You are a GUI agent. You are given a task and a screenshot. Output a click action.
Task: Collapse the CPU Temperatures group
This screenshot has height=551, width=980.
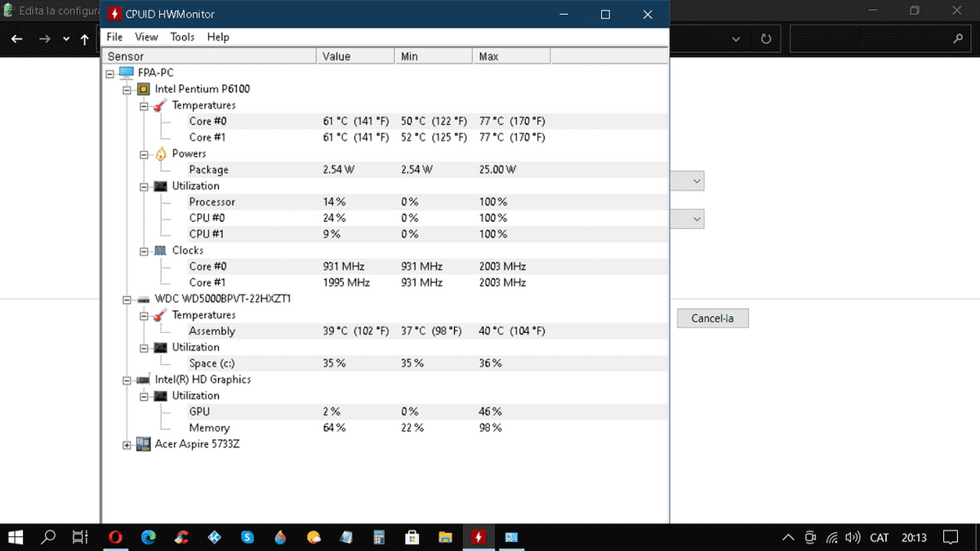pyautogui.click(x=143, y=105)
